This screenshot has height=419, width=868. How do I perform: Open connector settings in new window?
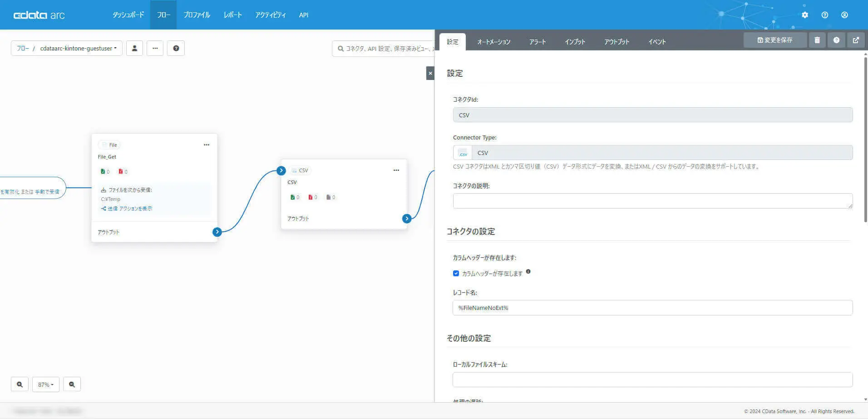click(x=856, y=40)
